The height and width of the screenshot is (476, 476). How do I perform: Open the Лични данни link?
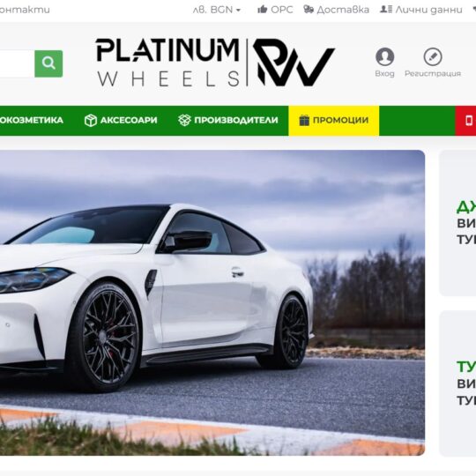pos(421,10)
